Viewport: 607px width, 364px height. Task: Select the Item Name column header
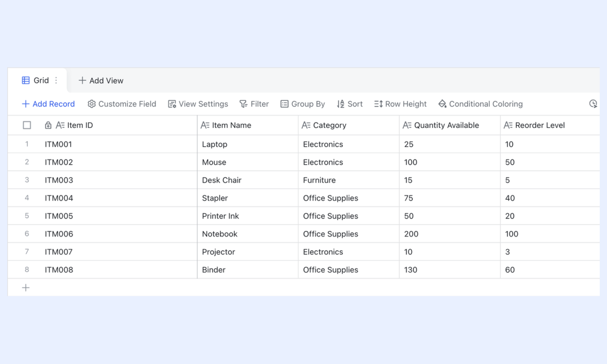[248, 125]
